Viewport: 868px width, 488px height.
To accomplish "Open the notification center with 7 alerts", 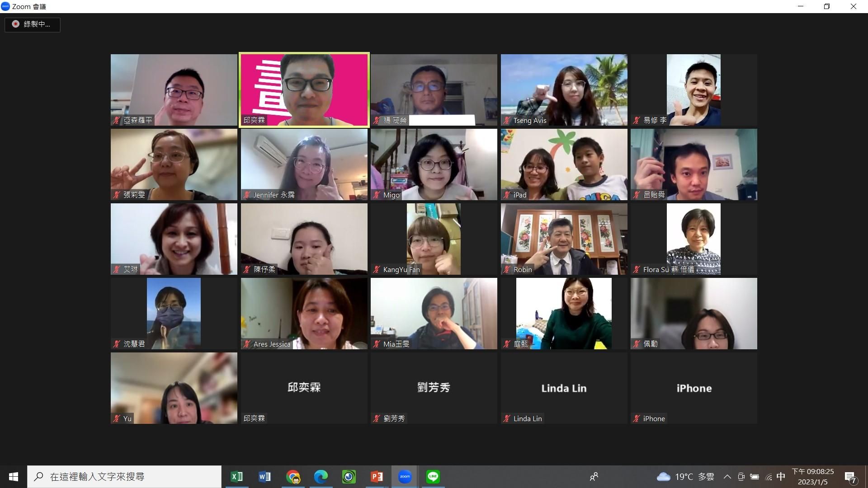I will pyautogui.click(x=850, y=477).
